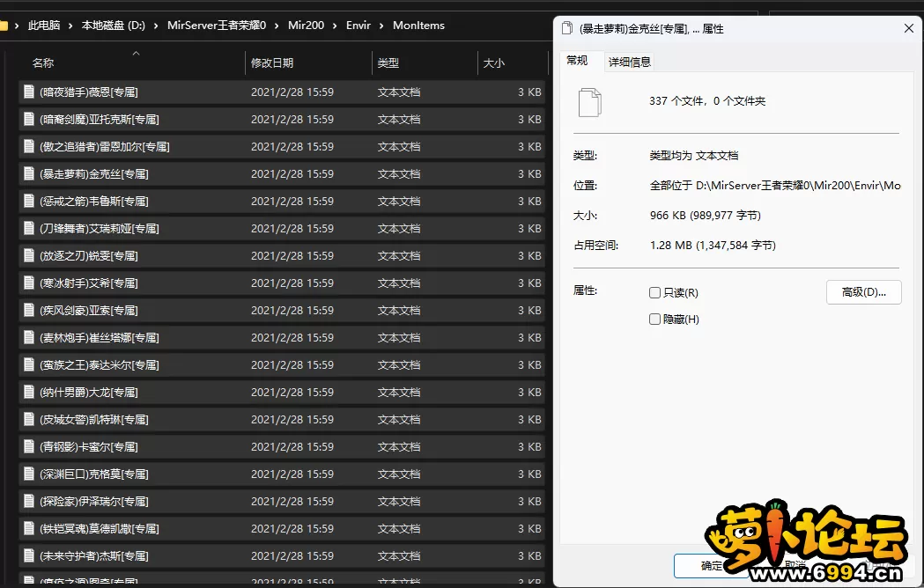Click the folder icon in the address bar
Screen dimensions: 924x588
point(3,26)
